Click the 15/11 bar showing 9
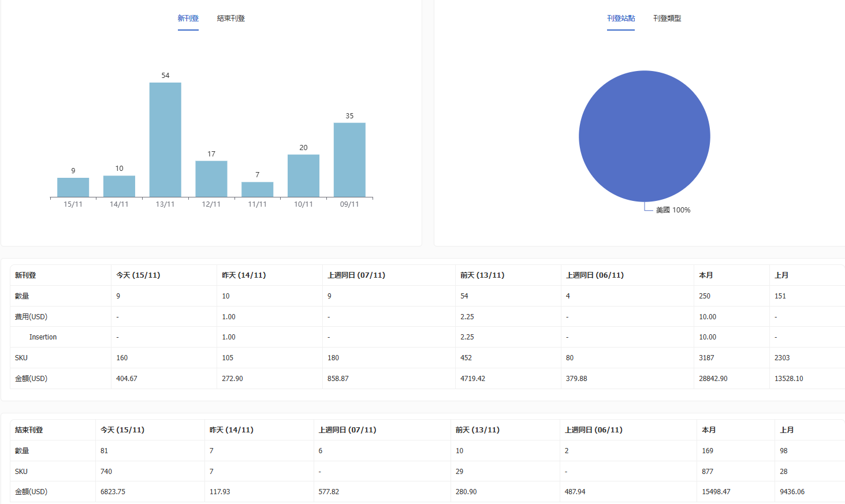The width and height of the screenshot is (845, 504). point(73,187)
